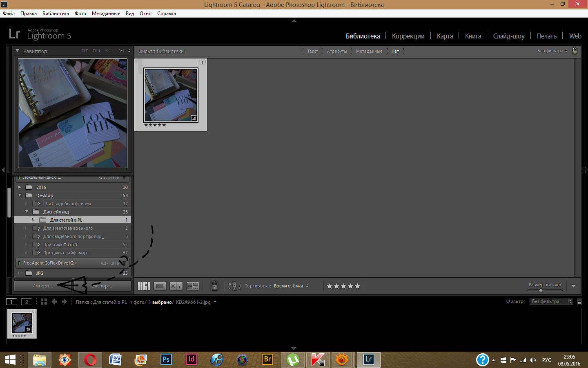This screenshot has width=588, height=368.
Task: Expand the 2016 folder
Action: click(x=19, y=187)
